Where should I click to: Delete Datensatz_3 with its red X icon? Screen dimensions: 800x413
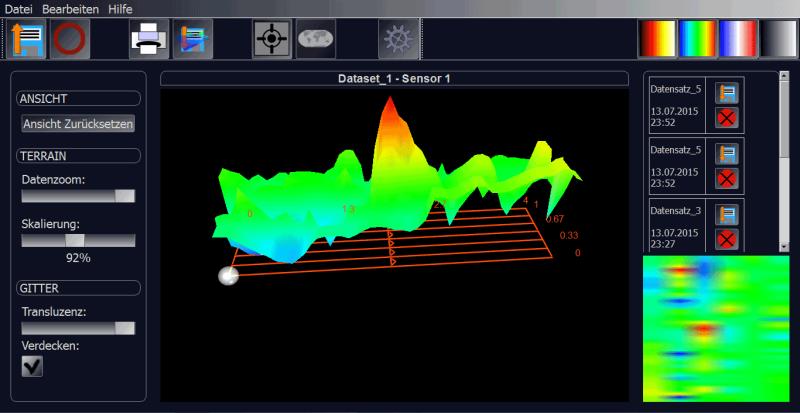[x=727, y=238]
